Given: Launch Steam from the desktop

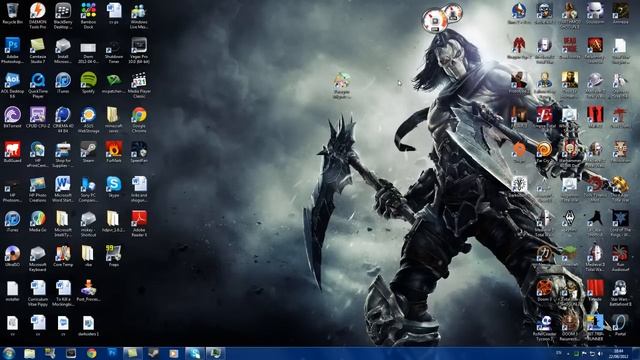Looking at the screenshot, I should tap(88, 152).
